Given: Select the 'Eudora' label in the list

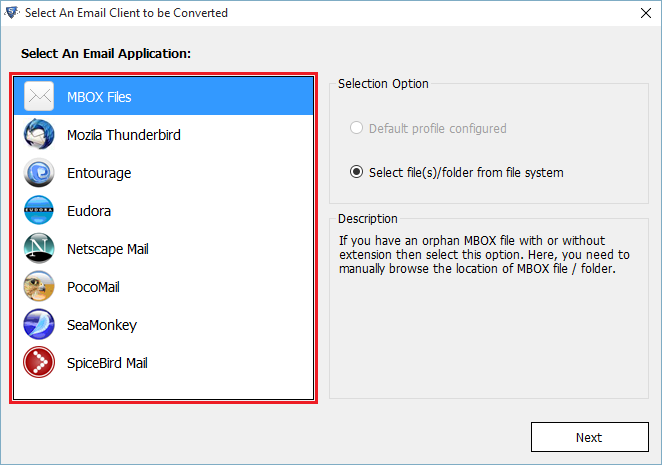Looking at the screenshot, I should click(x=89, y=211).
